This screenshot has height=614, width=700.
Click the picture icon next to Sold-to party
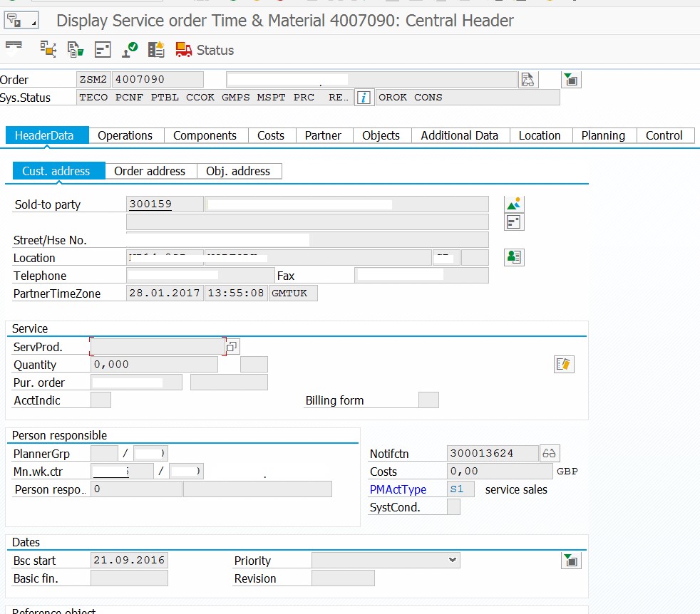[x=514, y=204]
